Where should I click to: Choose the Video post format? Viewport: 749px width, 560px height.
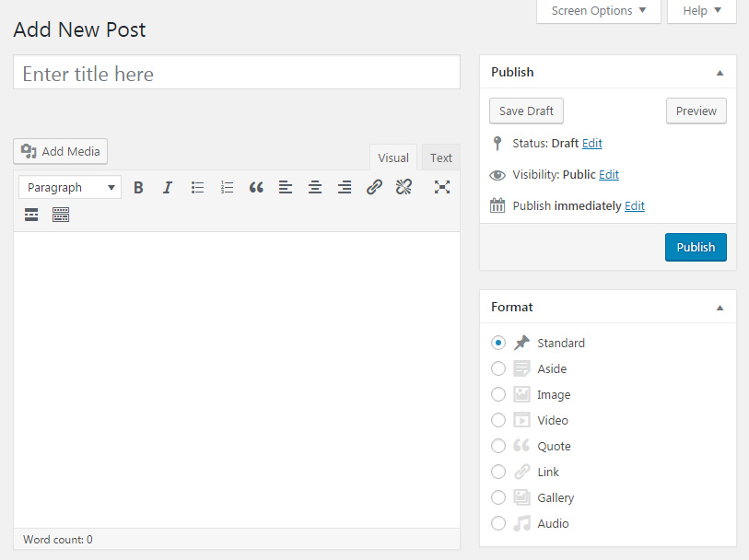[x=498, y=420]
